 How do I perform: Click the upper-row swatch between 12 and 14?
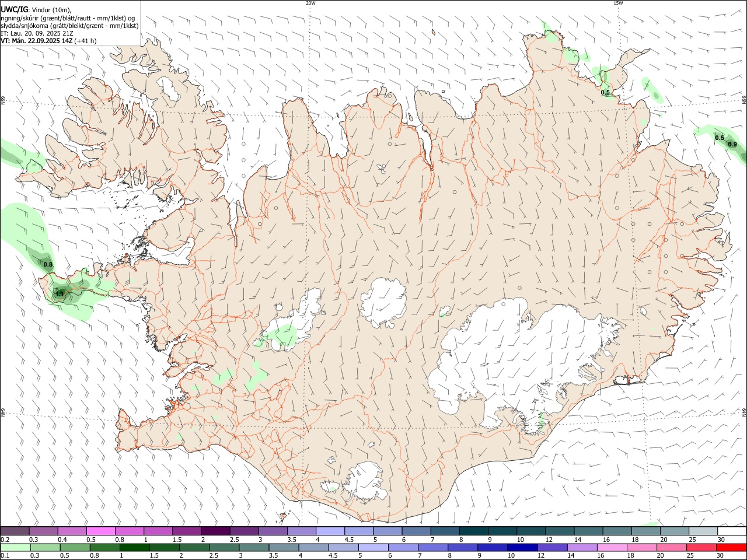[x=559, y=531]
